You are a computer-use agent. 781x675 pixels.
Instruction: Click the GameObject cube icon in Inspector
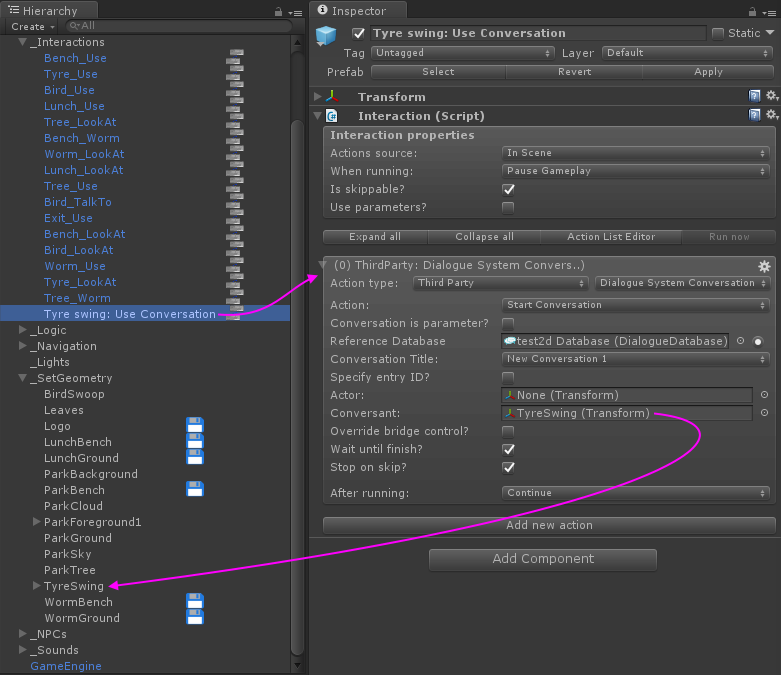[326, 36]
